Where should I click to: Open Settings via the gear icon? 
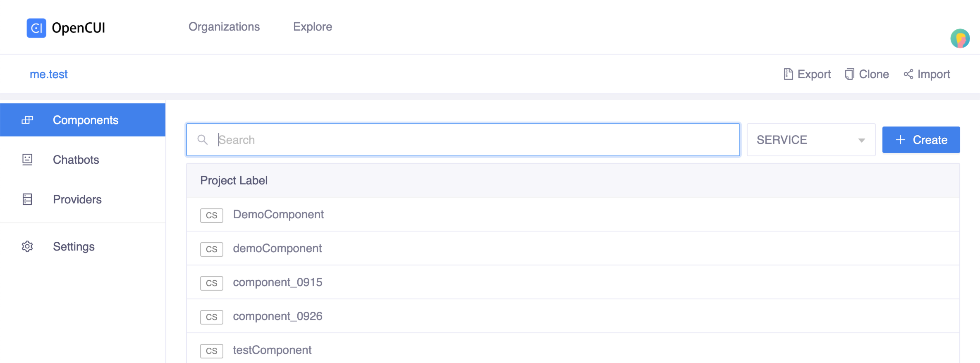click(27, 246)
